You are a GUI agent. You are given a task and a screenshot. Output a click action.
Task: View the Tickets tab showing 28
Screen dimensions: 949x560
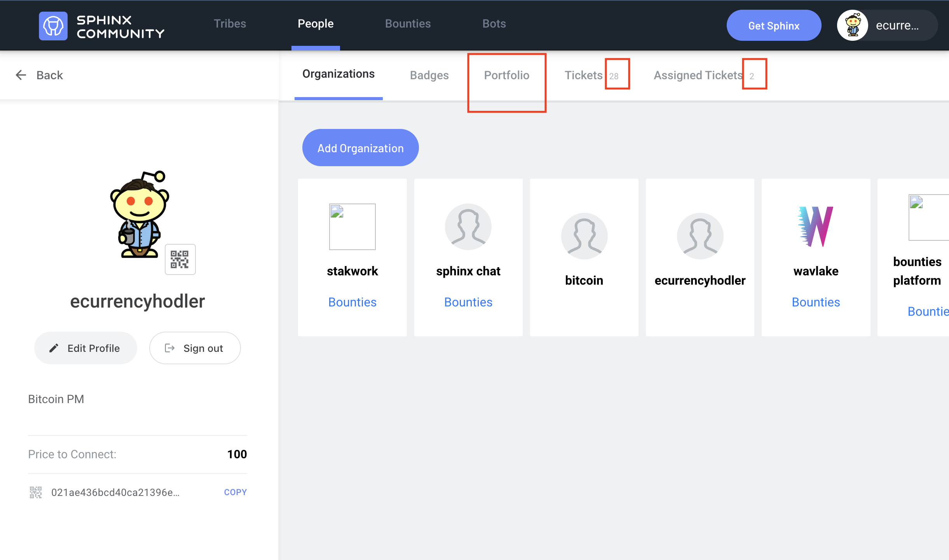click(x=583, y=75)
